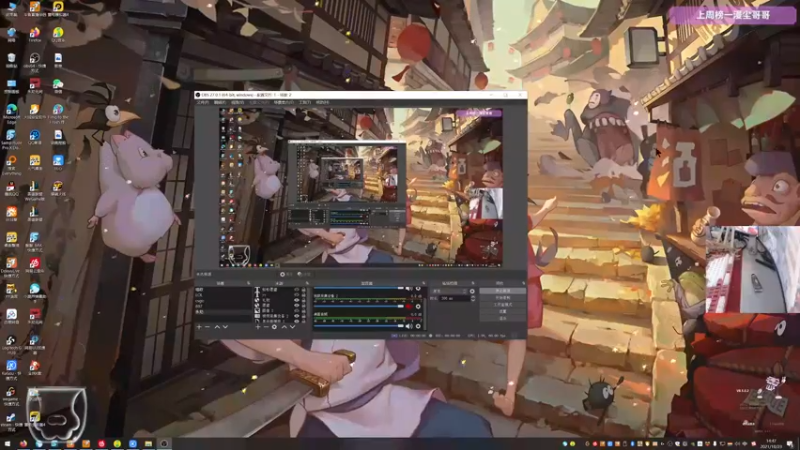
Task: Toggle lock on the 视频采集设备 2 source
Action: 304,316
